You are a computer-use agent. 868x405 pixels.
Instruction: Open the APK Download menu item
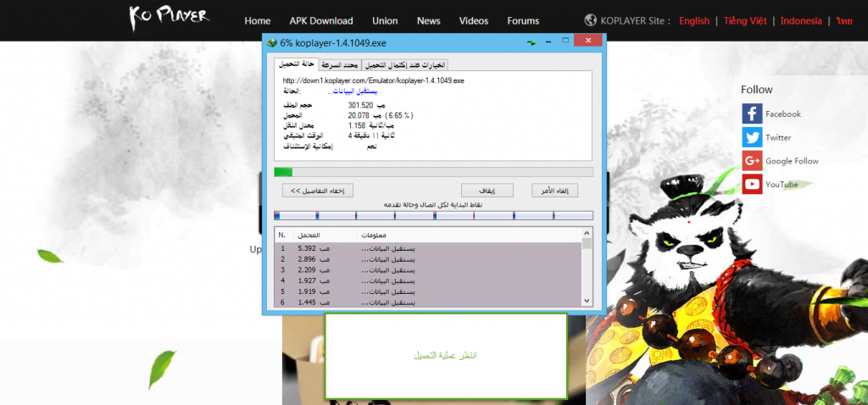pyautogui.click(x=321, y=21)
